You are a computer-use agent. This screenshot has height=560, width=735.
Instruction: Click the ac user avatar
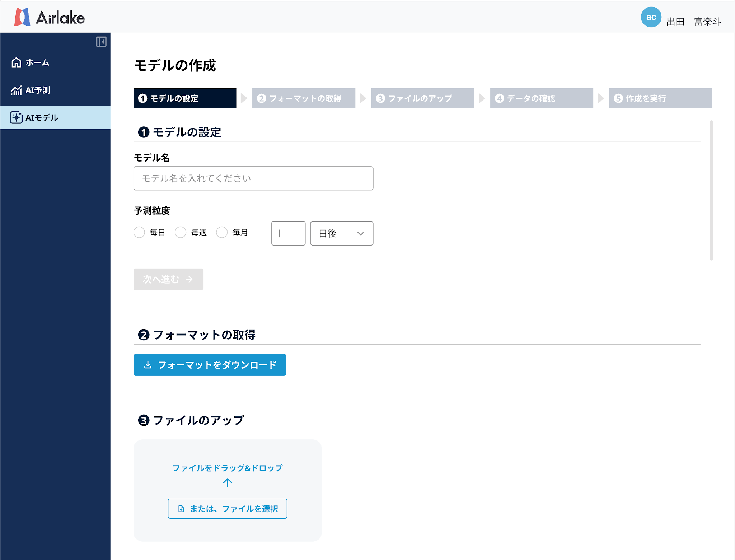[x=651, y=17]
